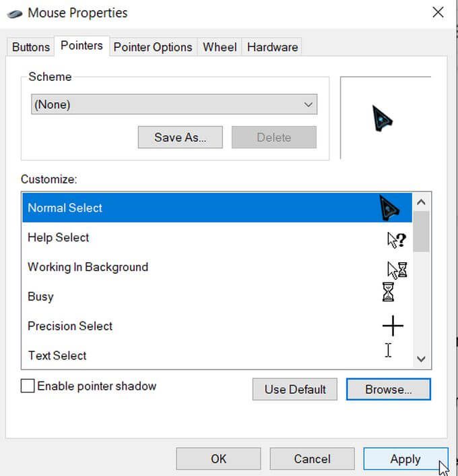This screenshot has height=476, width=458.
Task: Click the Save As... button
Action: pos(180,138)
